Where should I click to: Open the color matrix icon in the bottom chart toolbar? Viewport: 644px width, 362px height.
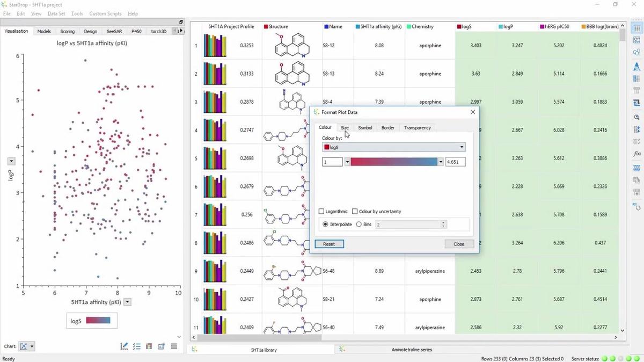(x=149, y=346)
